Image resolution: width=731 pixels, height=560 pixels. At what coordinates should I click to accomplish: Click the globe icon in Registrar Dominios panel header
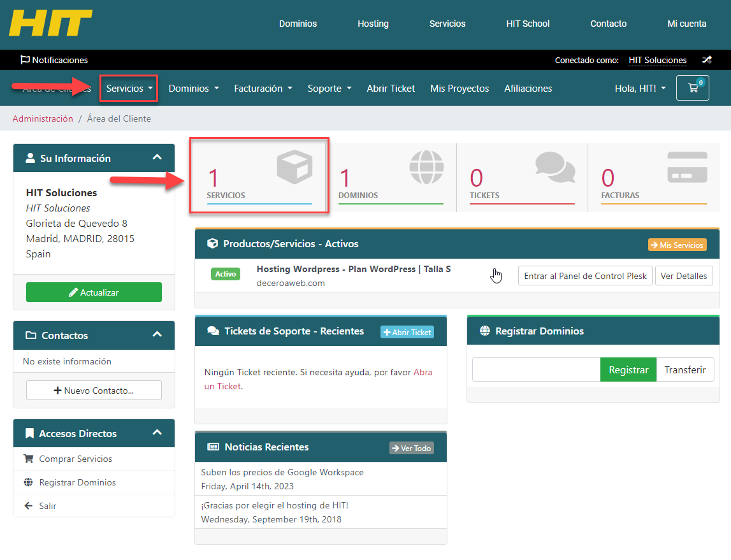point(485,331)
